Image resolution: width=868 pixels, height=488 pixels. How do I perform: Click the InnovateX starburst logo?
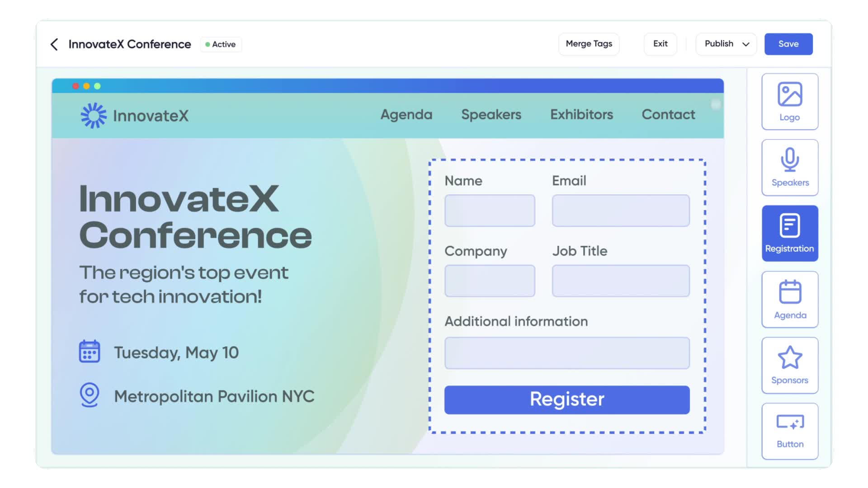click(x=94, y=116)
